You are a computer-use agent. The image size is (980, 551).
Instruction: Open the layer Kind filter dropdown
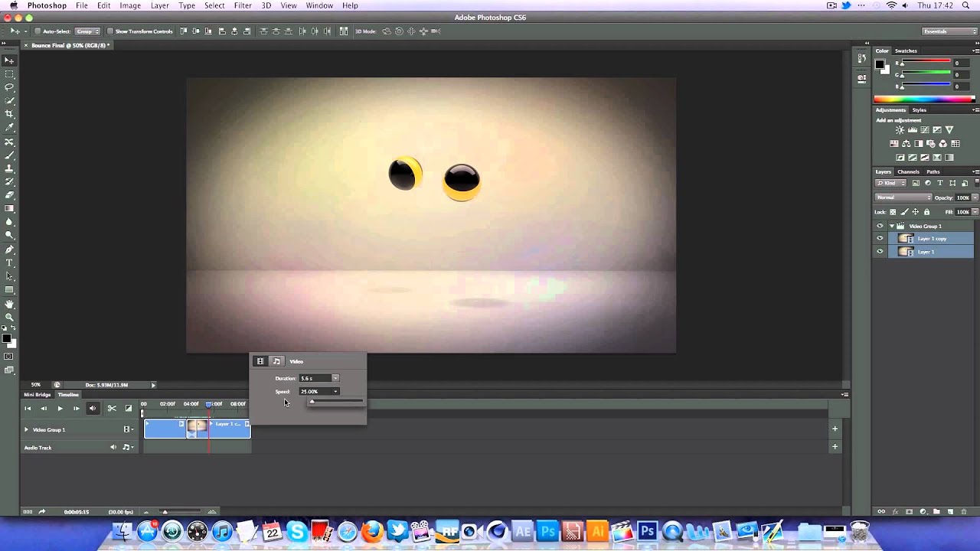(x=890, y=183)
